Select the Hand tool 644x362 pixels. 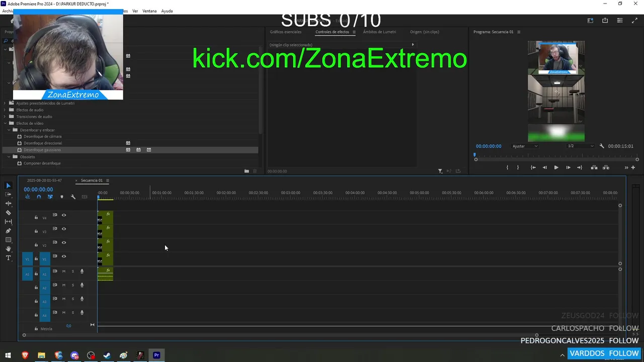pos(8,249)
